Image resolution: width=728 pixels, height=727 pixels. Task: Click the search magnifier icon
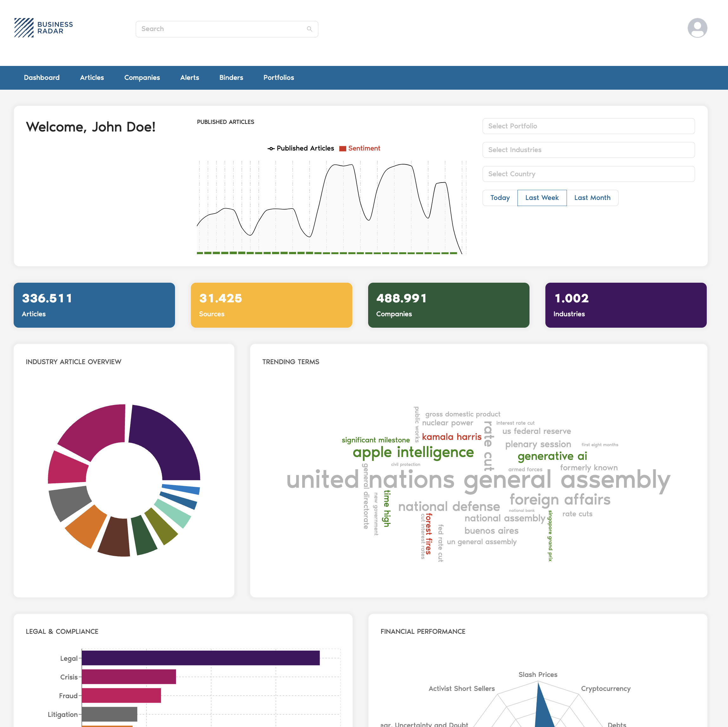(x=309, y=29)
